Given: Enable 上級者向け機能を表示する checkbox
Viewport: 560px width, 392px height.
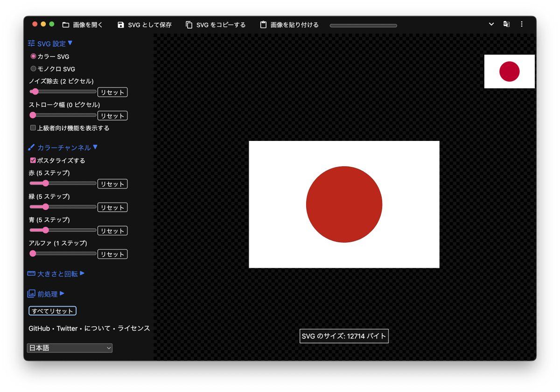Looking at the screenshot, I should (x=33, y=127).
